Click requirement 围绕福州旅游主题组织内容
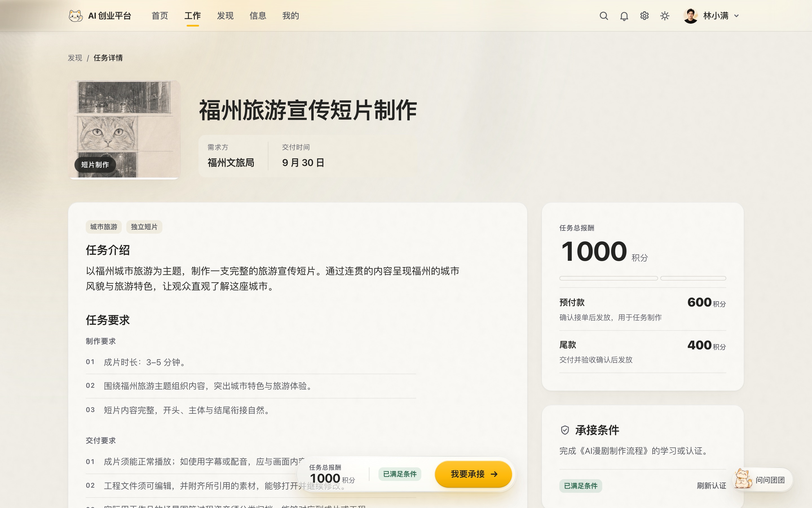 click(x=251, y=386)
